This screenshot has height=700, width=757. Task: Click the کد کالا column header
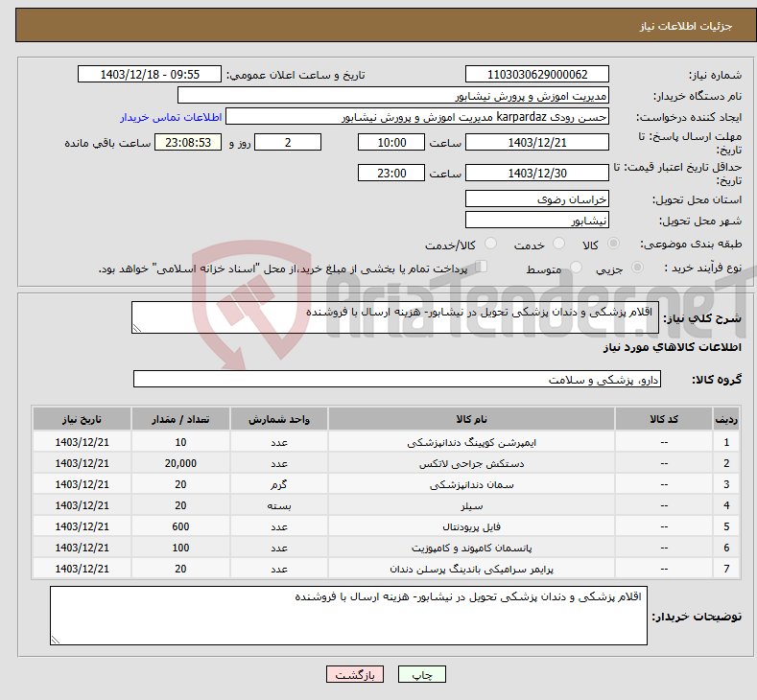[x=664, y=419]
